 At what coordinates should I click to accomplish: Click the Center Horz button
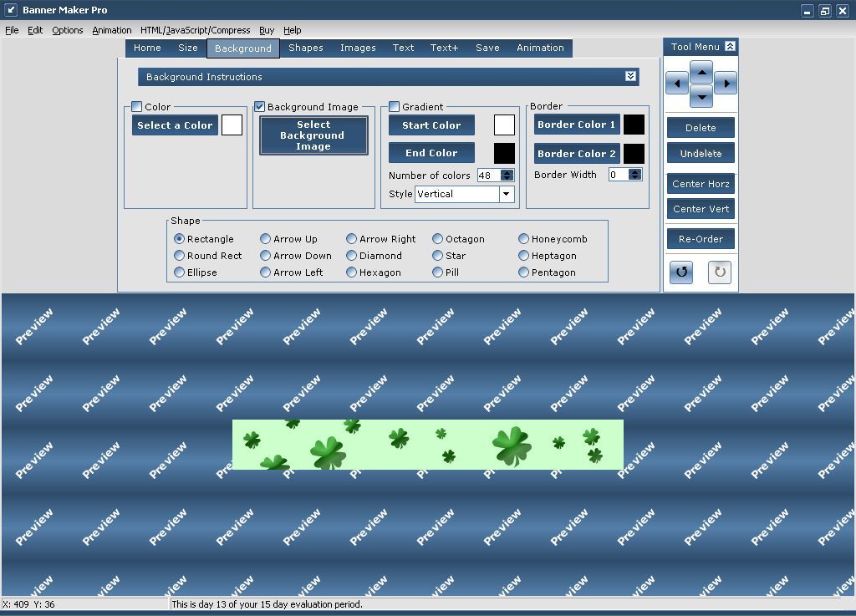coord(700,183)
